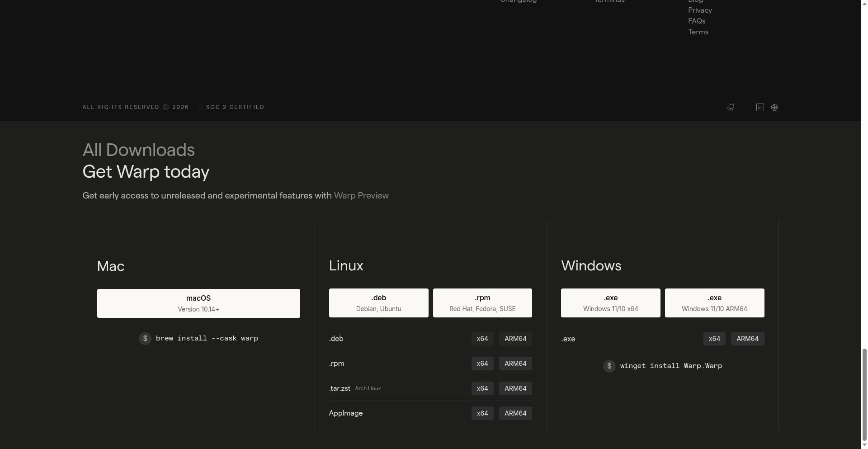Click the Slack community icon
This screenshot has height=449, width=868.
click(x=774, y=107)
